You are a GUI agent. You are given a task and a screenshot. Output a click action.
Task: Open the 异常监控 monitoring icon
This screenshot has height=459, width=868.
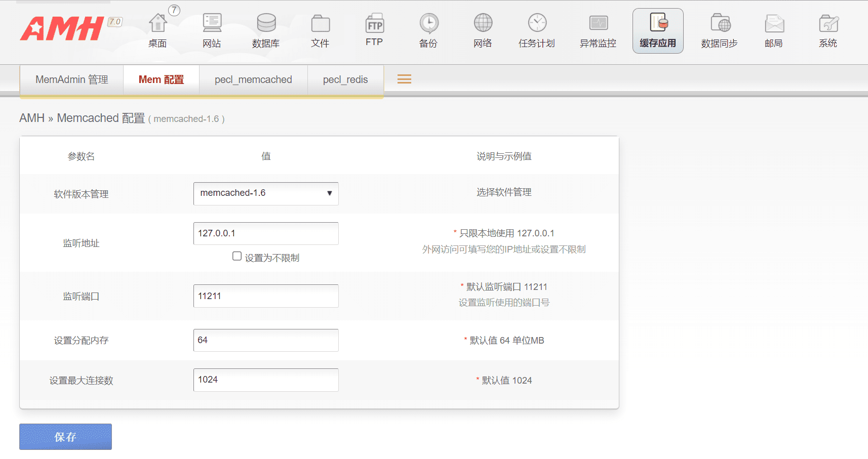[598, 29]
